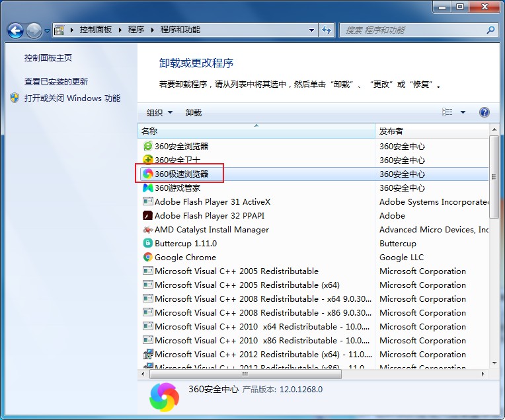Click icon of Visual C++ 2008 x64 entry

(x=147, y=298)
